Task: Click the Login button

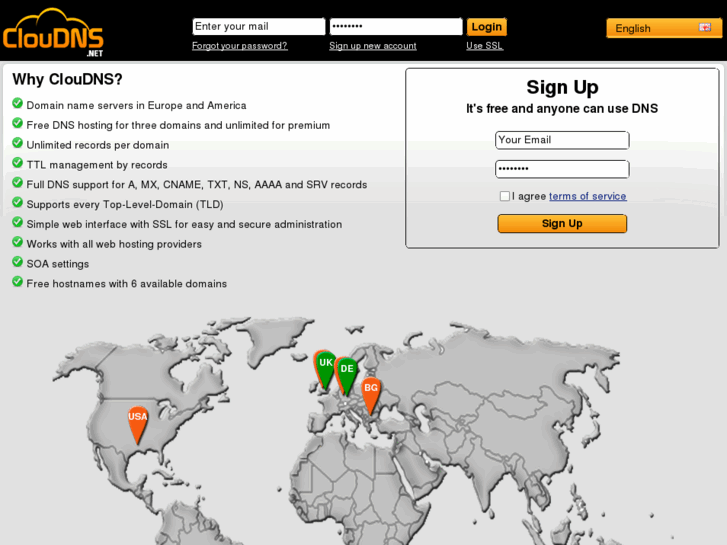Action: click(486, 27)
